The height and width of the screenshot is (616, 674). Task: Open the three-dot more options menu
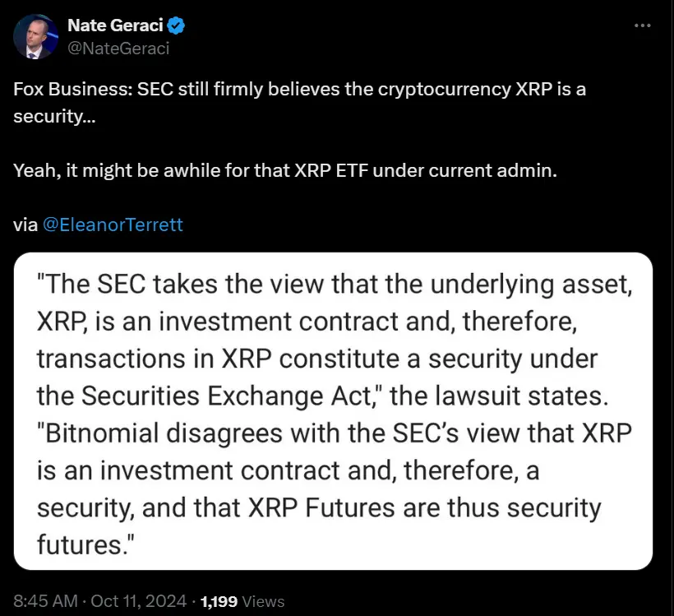[644, 25]
